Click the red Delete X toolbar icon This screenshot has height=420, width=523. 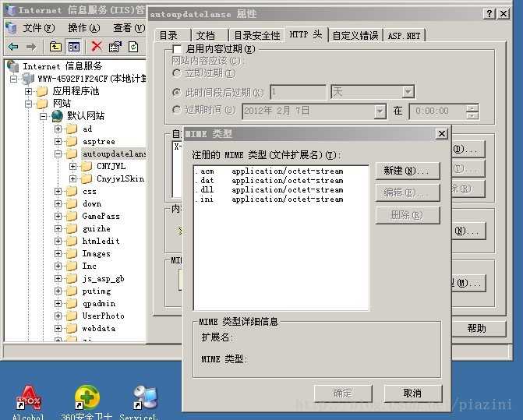click(97, 46)
